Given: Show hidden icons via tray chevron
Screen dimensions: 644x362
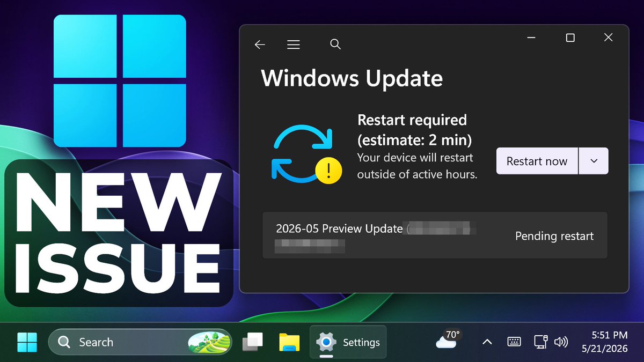Looking at the screenshot, I should click(x=487, y=342).
